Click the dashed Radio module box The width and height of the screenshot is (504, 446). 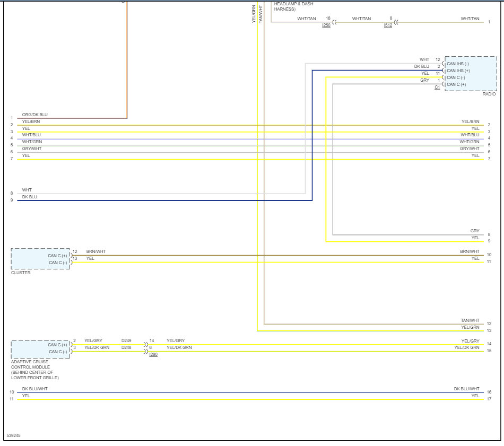click(x=471, y=74)
